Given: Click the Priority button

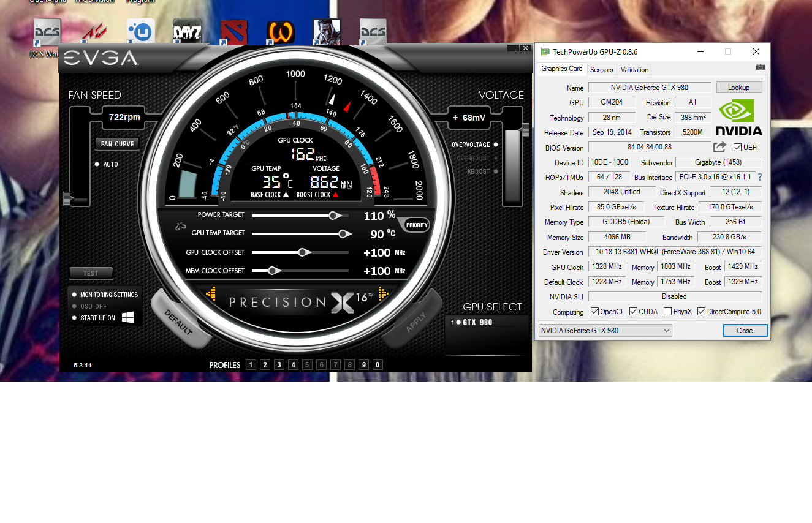Looking at the screenshot, I should 417,225.
